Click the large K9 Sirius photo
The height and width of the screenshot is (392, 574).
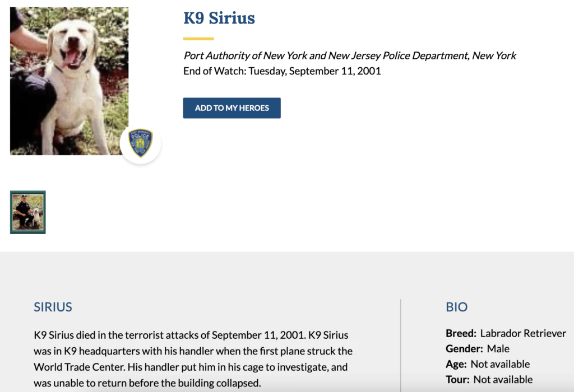(69, 81)
